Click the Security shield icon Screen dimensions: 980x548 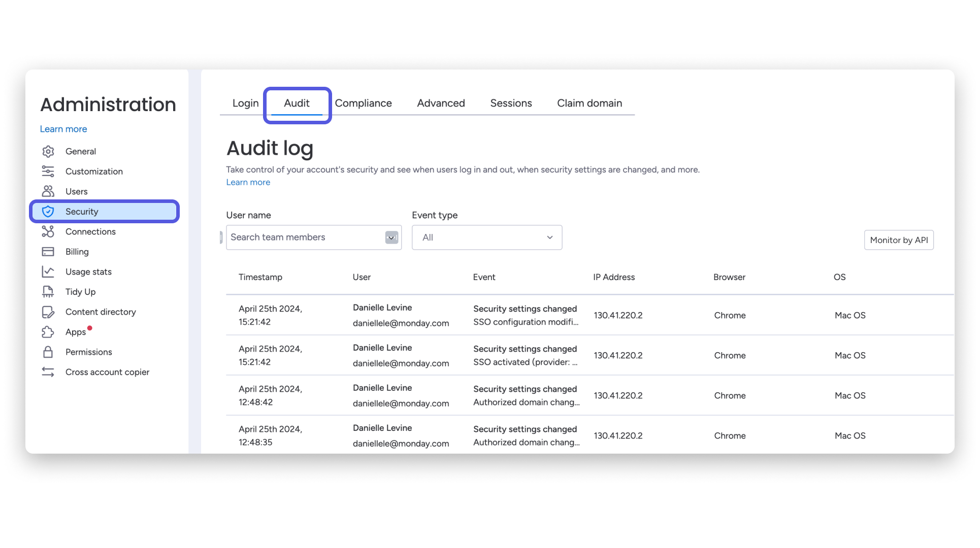pos(48,211)
